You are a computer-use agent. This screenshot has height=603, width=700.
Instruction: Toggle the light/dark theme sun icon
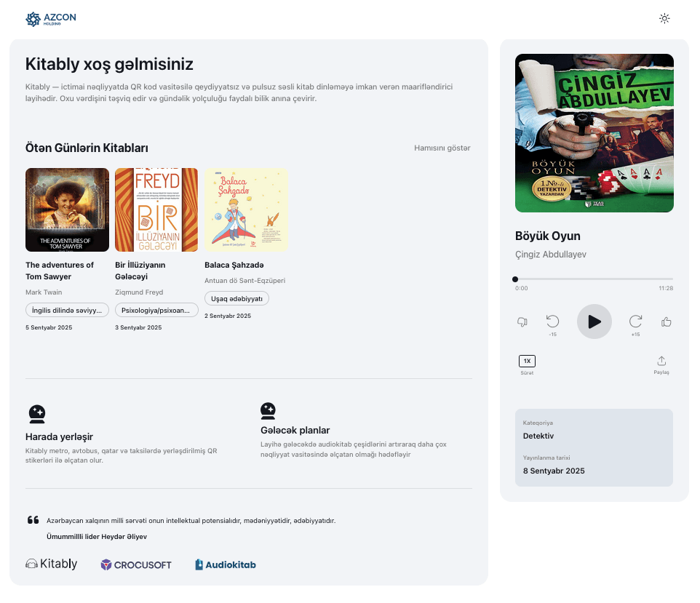click(x=664, y=19)
